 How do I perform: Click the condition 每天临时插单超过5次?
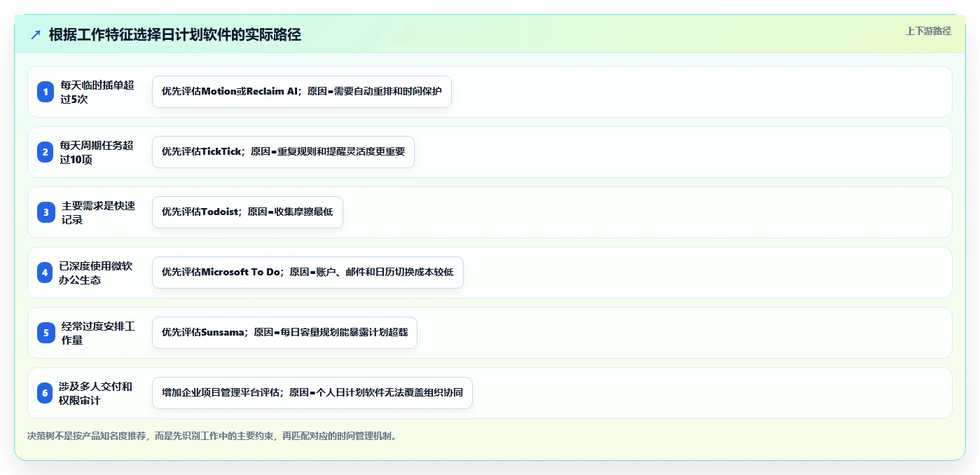[x=97, y=92]
